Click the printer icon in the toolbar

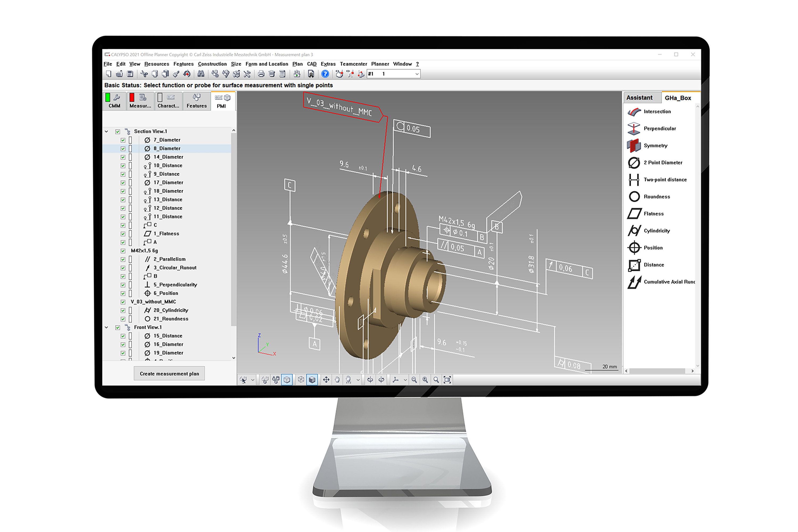coord(261,74)
